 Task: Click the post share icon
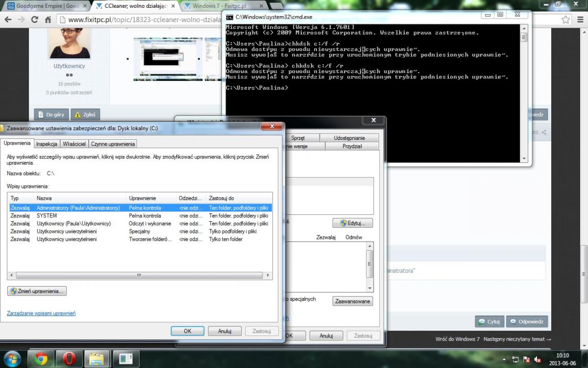point(543,132)
